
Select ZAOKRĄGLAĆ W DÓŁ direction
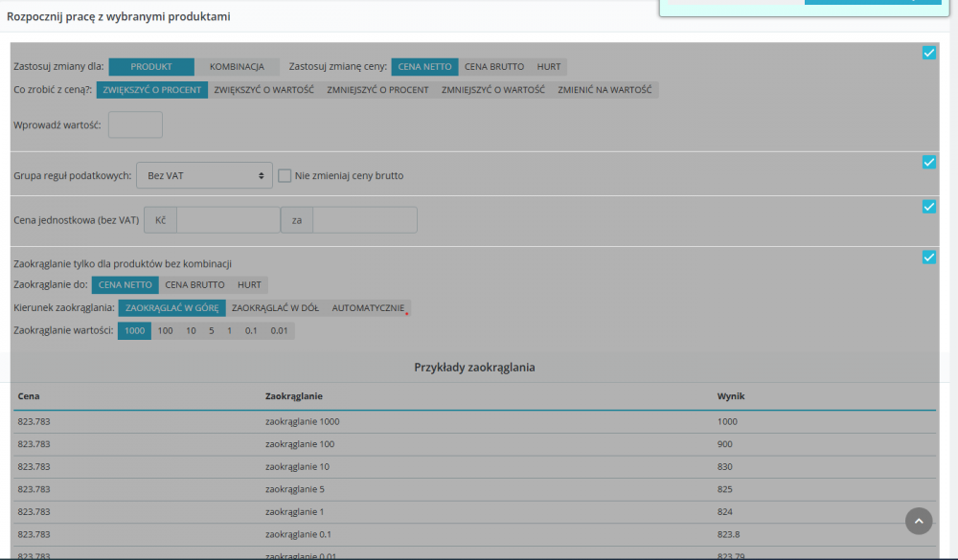pyautogui.click(x=276, y=308)
